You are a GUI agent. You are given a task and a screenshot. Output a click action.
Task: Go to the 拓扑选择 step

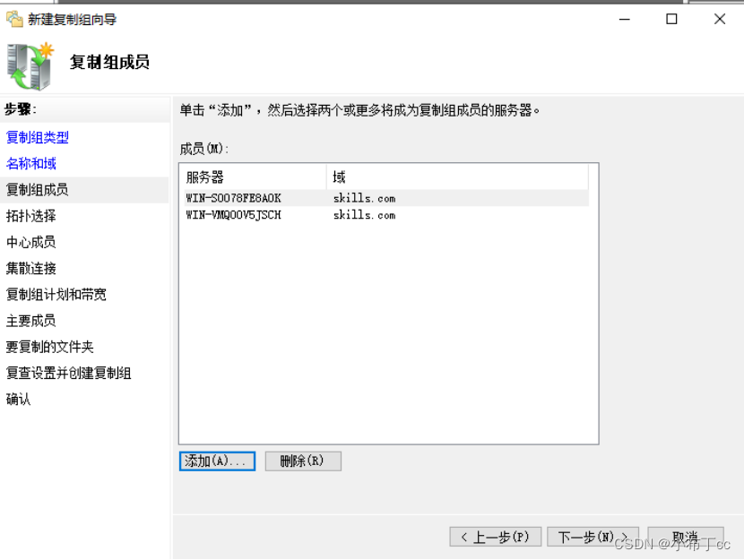pyautogui.click(x=30, y=216)
